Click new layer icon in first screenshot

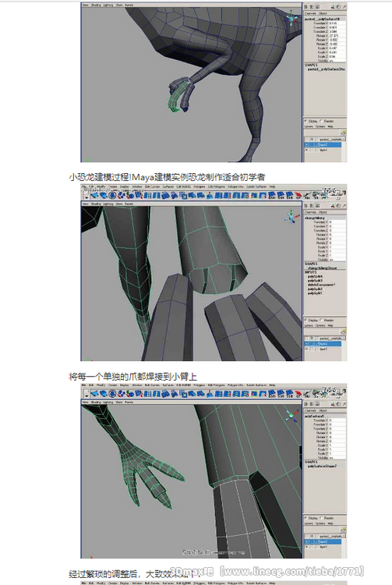click(343, 133)
